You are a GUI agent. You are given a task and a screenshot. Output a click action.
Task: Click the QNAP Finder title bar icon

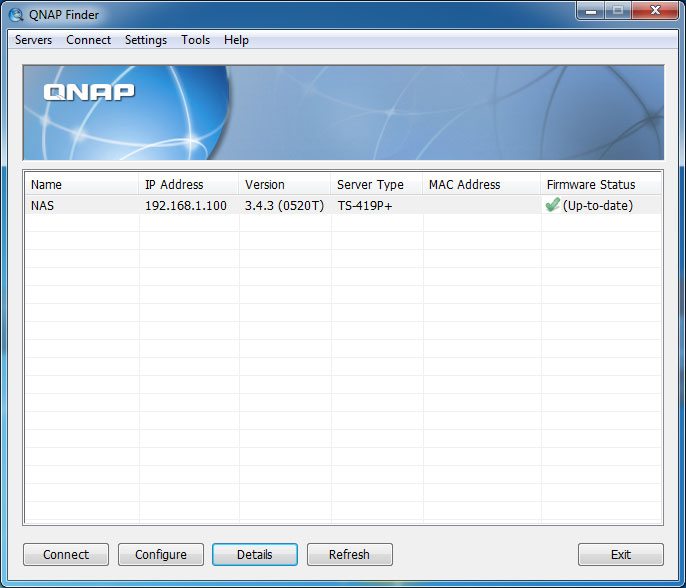pyautogui.click(x=16, y=14)
